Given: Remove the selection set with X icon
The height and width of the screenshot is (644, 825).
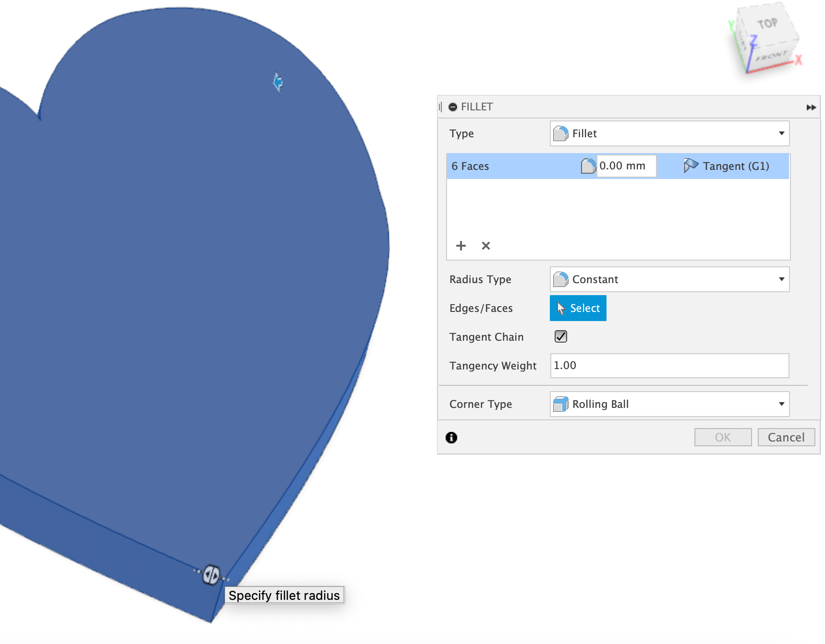Looking at the screenshot, I should tap(486, 246).
